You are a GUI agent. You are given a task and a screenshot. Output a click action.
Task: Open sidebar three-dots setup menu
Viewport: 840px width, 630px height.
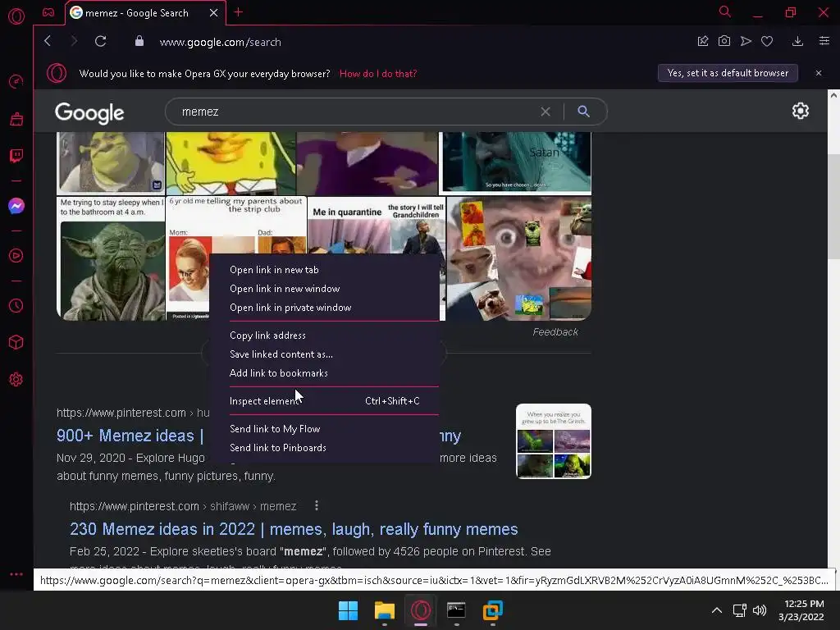16,573
